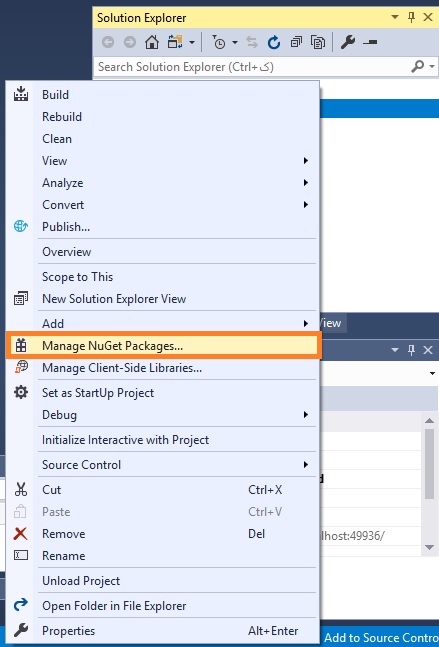This screenshot has width=439, height=647.
Task: Toggle auto-hide pin on lower Properties panel
Action: (x=411, y=350)
